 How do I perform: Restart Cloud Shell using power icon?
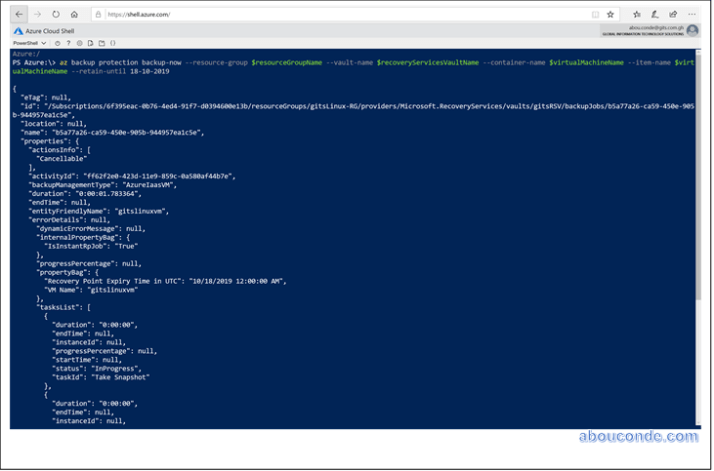(x=58, y=43)
